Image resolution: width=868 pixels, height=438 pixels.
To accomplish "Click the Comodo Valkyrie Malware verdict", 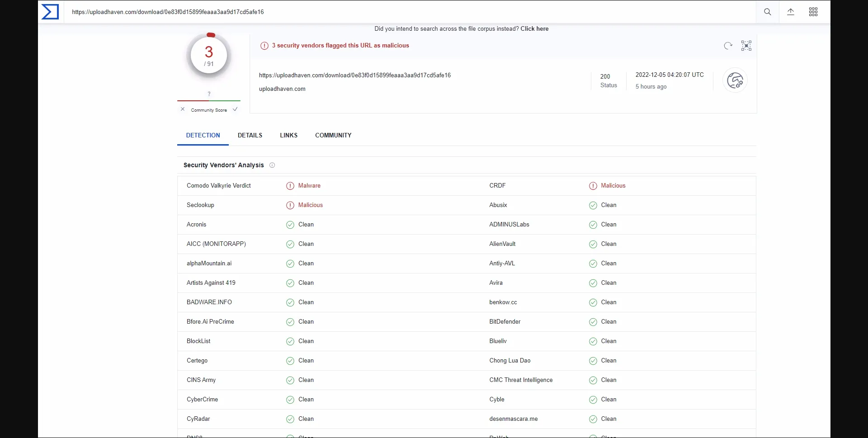I will (x=309, y=186).
